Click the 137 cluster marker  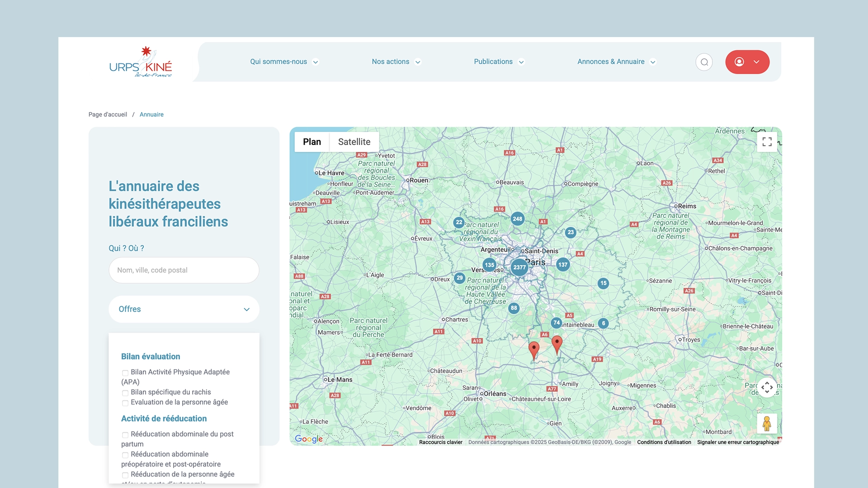coord(562,265)
